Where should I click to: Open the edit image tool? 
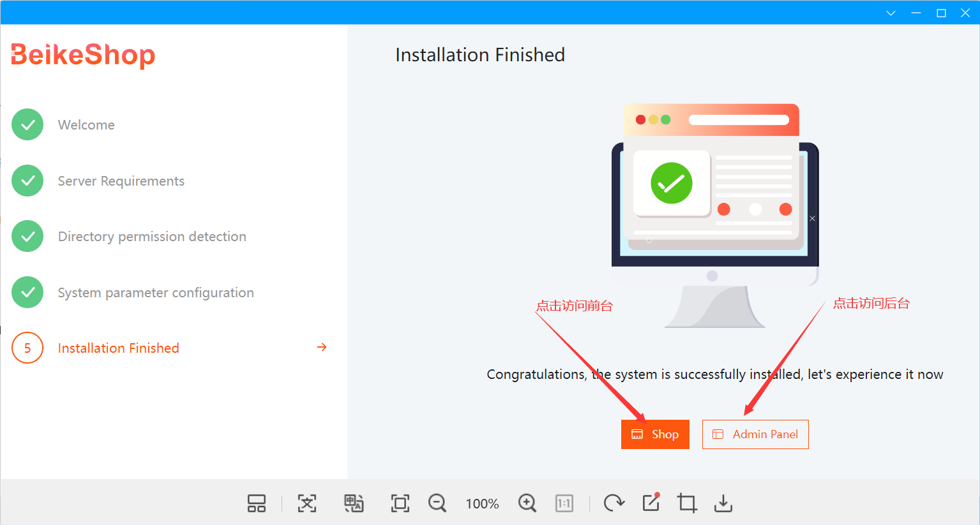(x=651, y=503)
